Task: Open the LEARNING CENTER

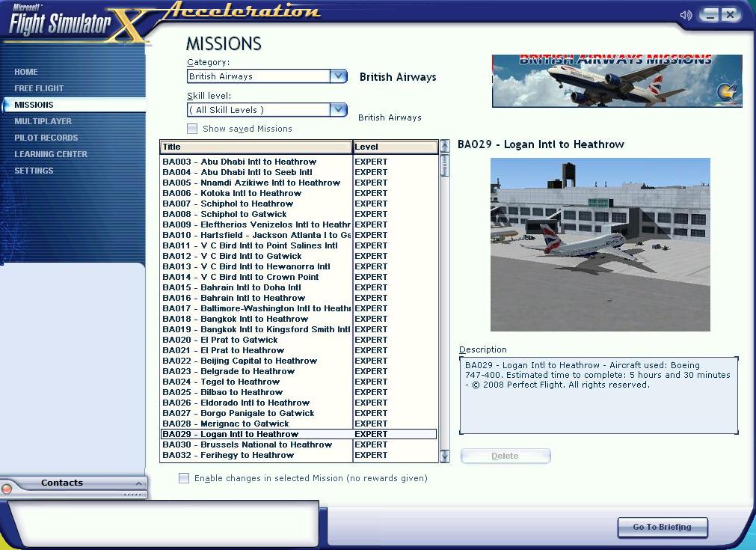Action: point(51,154)
